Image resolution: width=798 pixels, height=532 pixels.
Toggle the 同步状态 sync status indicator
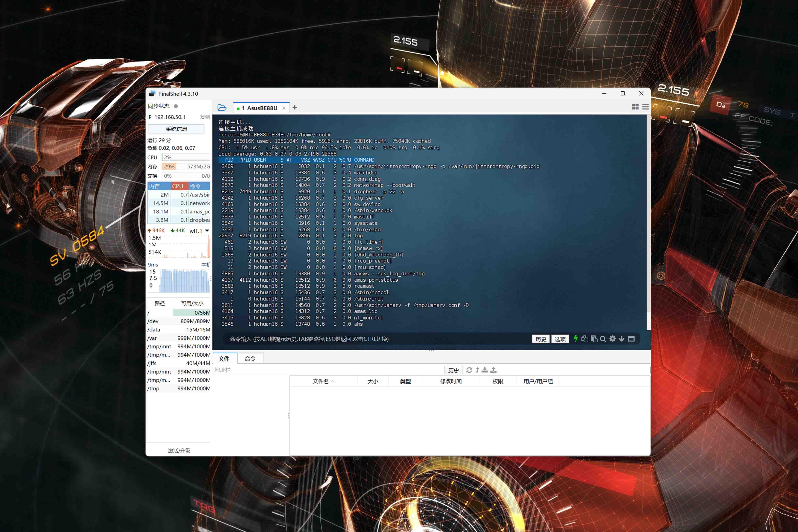click(x=176, y=106)
